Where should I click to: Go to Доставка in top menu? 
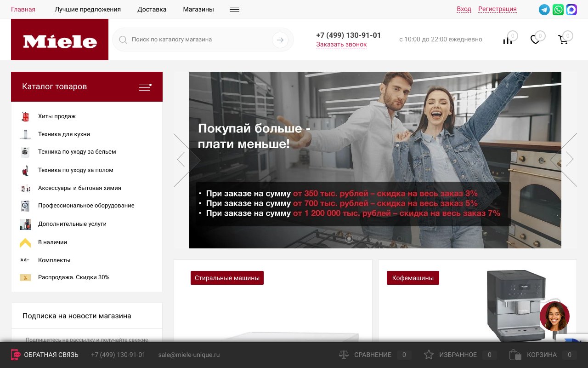(x=152, y=9)
